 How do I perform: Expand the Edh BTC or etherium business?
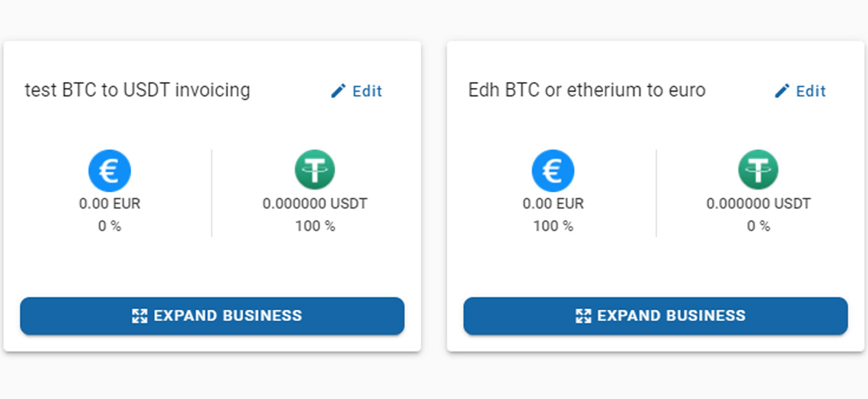tap(656, 316)
